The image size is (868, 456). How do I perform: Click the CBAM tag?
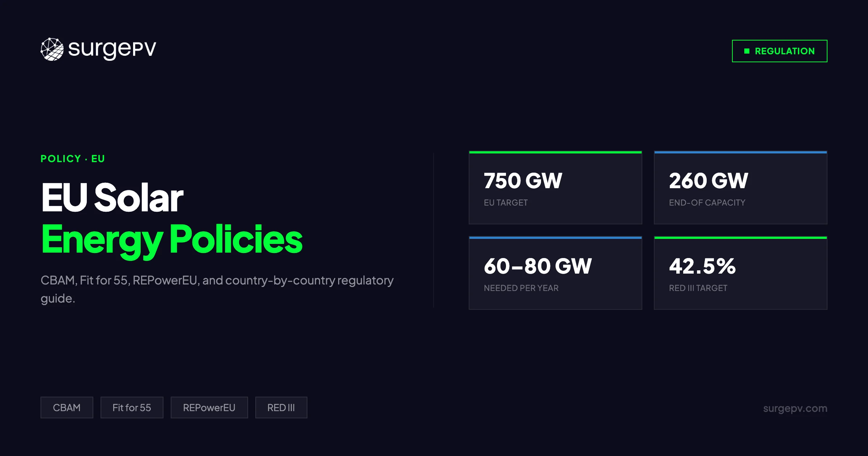67,408
